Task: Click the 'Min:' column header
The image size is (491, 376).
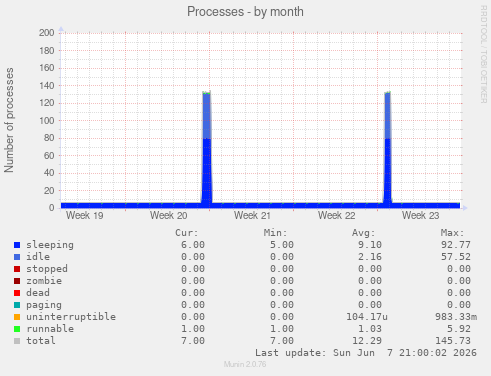Action: 275,233
